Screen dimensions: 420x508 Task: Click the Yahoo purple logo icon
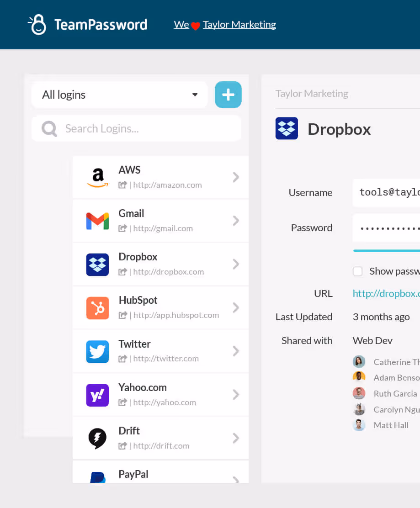coord(97,395)
